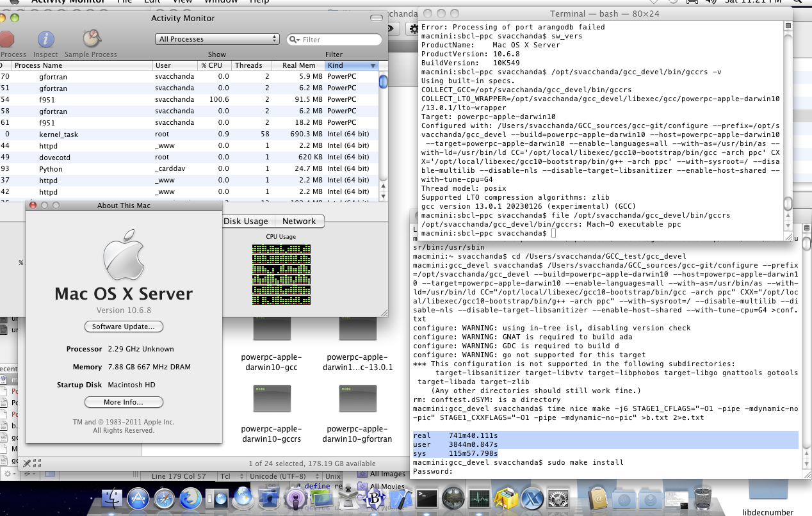Select the f951 row using 100.6% CPU
The height and width of the screenshot is (516, 812).
click(x=190, y=99)
